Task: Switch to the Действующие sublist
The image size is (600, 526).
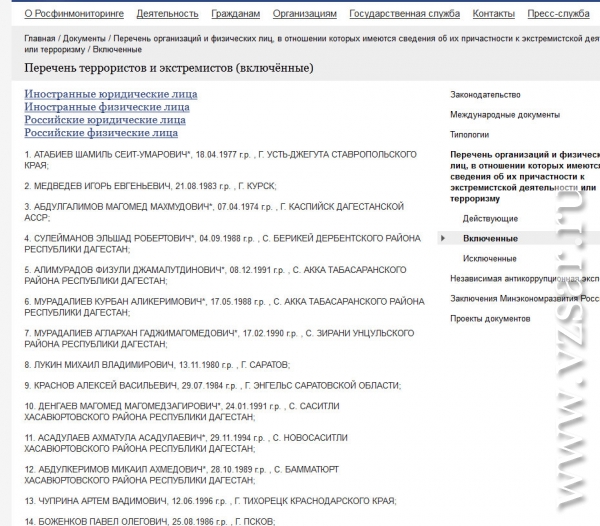Action: (490, 219)
